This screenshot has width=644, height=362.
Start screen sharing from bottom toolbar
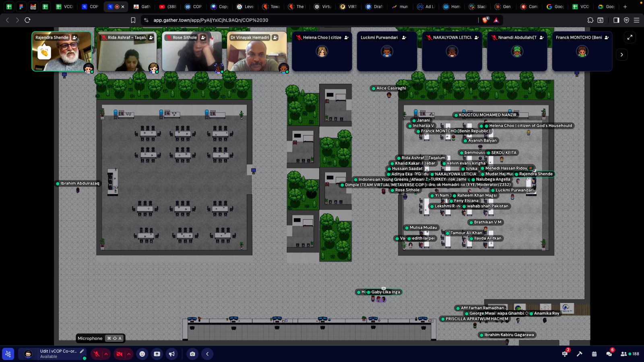click(x=157, y=354)
